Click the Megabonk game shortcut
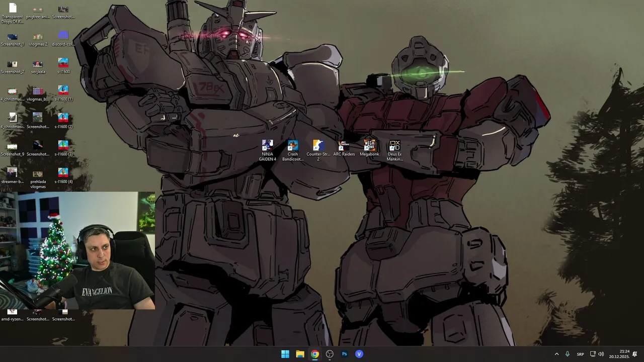This screenshot has height=362, width=644. click(x=369, y=148)
